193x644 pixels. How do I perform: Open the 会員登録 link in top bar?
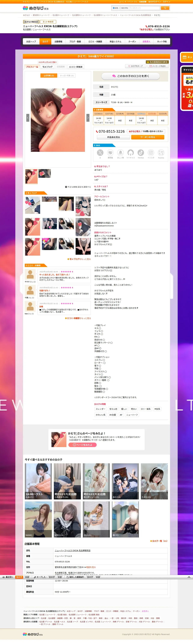pyautogui.click(x=143, y=2)
